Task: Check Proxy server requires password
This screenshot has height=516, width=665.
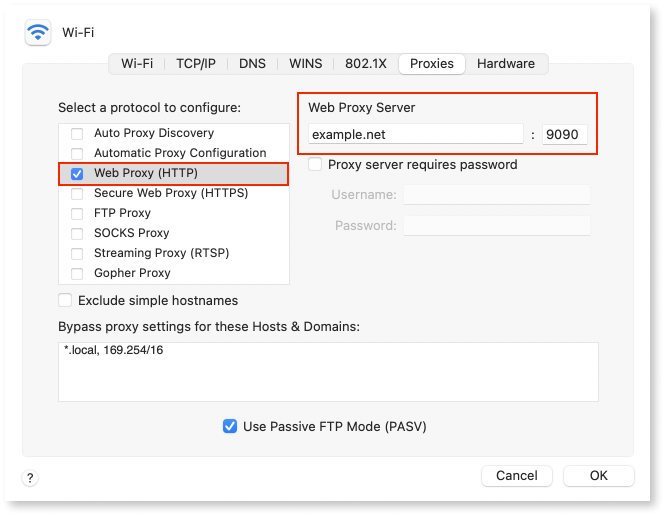Action: (316, 164)
